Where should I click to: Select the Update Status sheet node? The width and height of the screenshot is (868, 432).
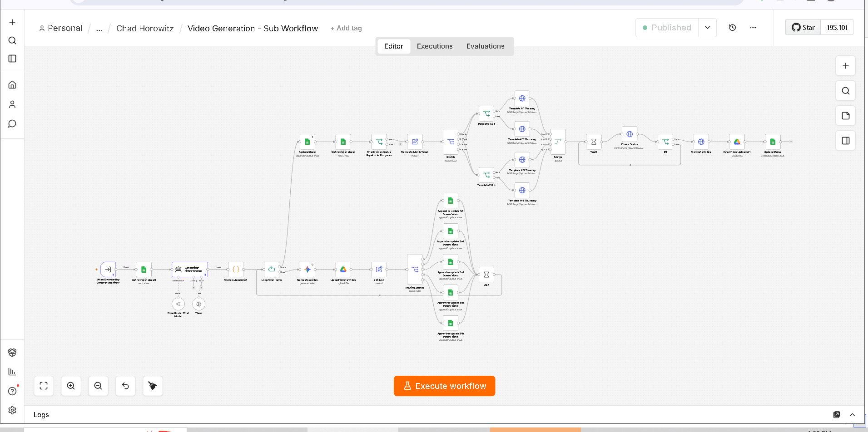(773, 142)
